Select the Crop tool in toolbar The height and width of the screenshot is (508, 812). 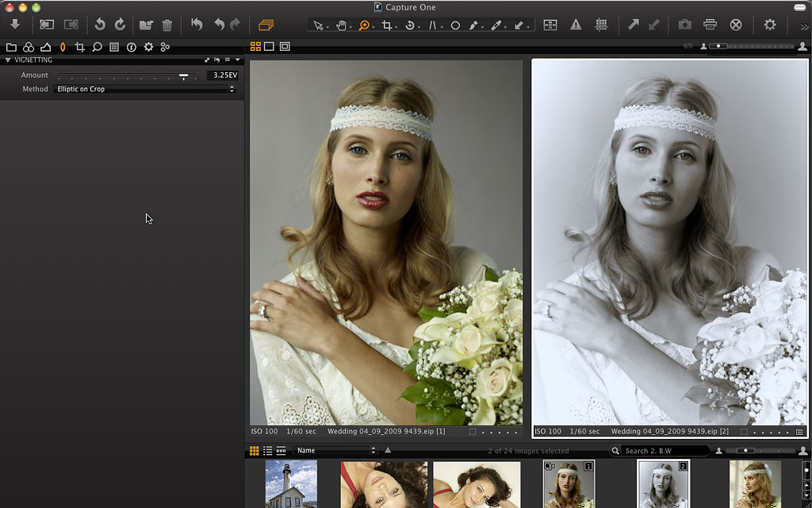tap(387, 25)
